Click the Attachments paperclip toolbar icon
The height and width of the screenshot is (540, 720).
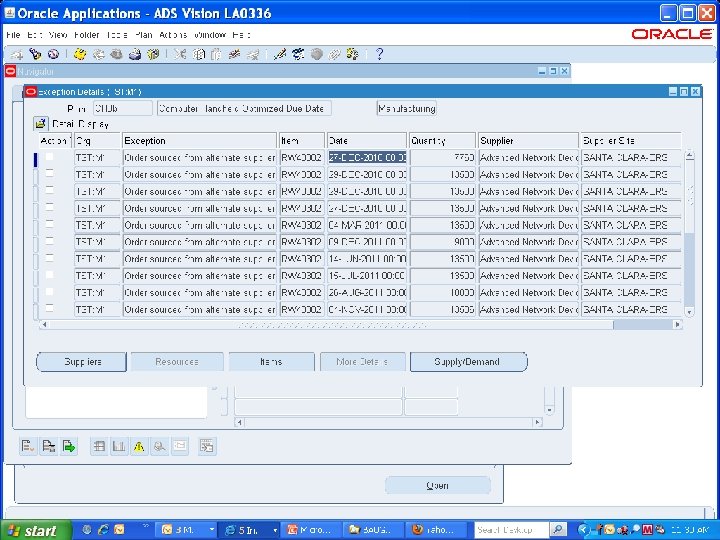[x=334, y=55]
